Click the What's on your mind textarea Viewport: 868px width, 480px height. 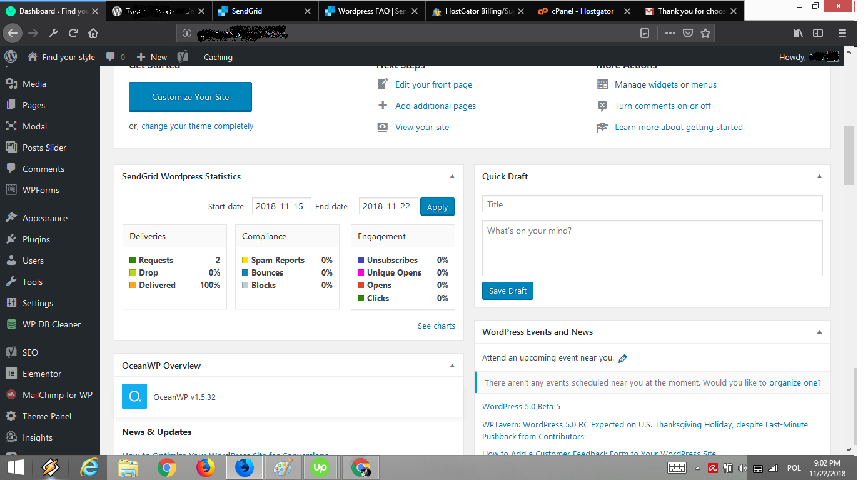pyautogui.click(x=652, y=247)
